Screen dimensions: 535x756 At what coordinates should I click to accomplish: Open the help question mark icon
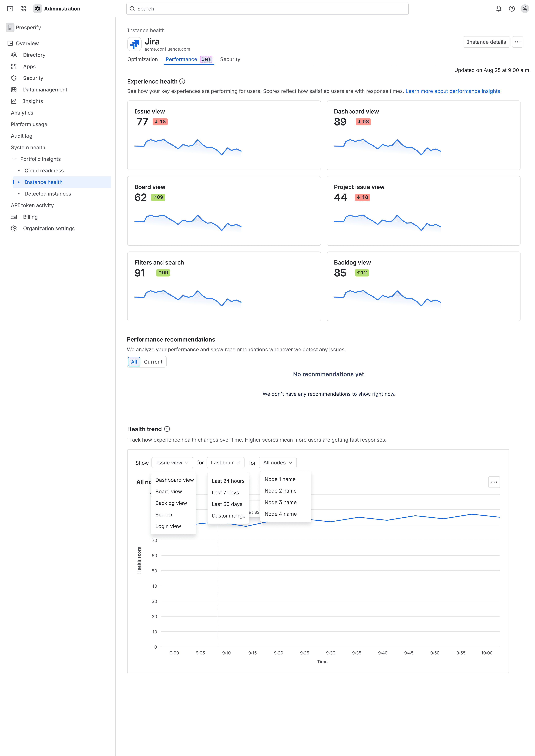click(512, 9)
